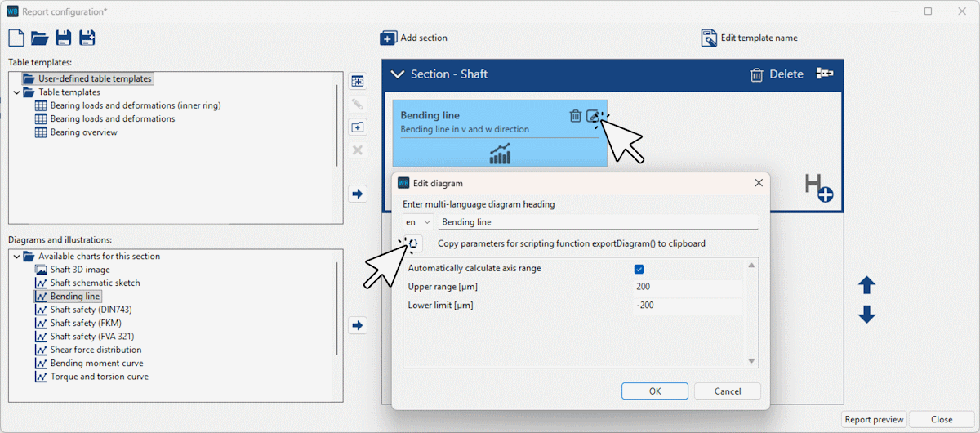Toggle Automatically calculate axis range checkbox
Screen dimensions: 980x433
639,268
